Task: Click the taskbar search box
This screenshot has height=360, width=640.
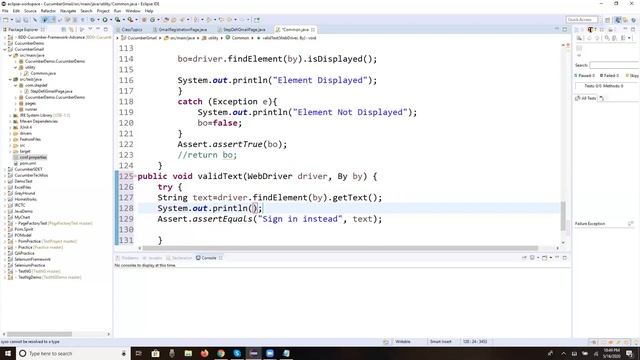Action: click(x=73, y=353)
